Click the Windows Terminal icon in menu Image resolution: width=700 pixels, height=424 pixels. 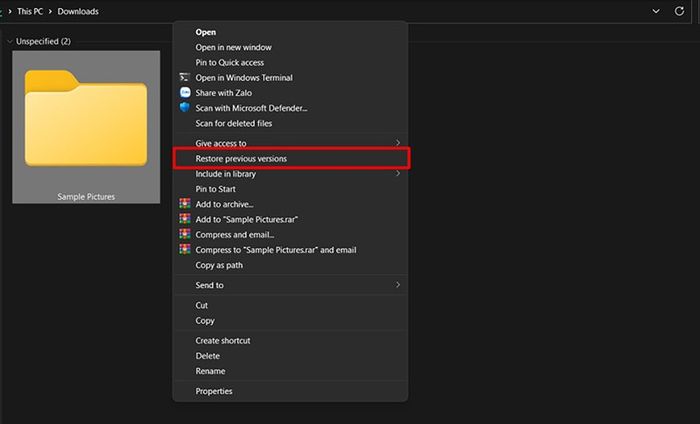[184, 77]
